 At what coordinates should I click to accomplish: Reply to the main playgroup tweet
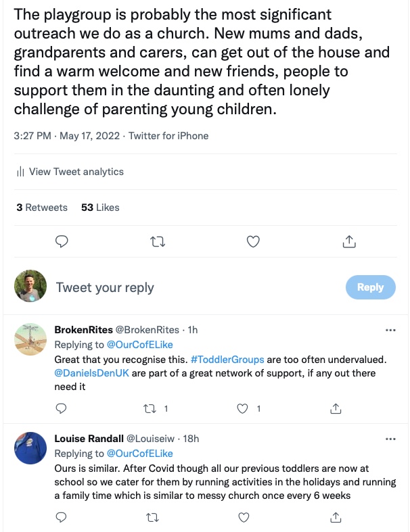tap(61, 241)
